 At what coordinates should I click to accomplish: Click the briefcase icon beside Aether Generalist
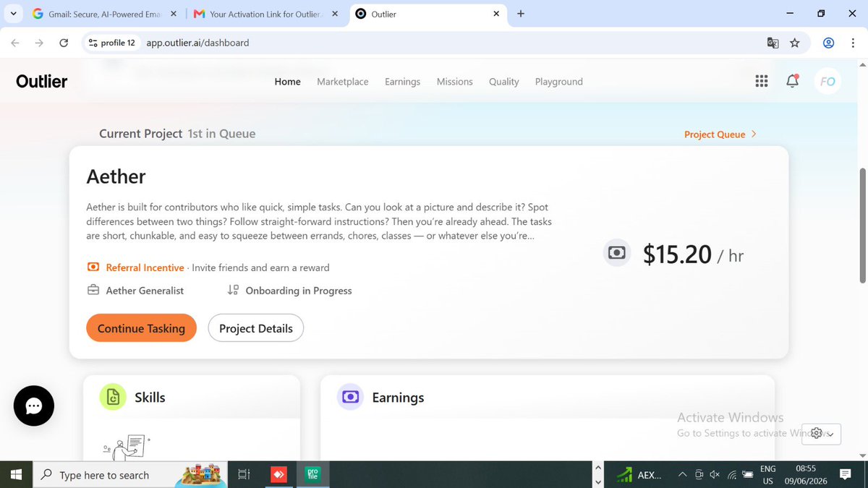click(x=93, y=291)
